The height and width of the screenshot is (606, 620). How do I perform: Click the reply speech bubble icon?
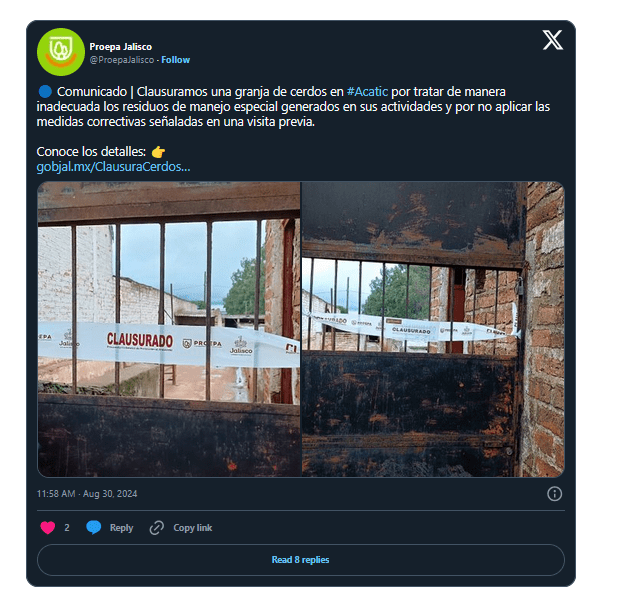(x=93, y=527)
